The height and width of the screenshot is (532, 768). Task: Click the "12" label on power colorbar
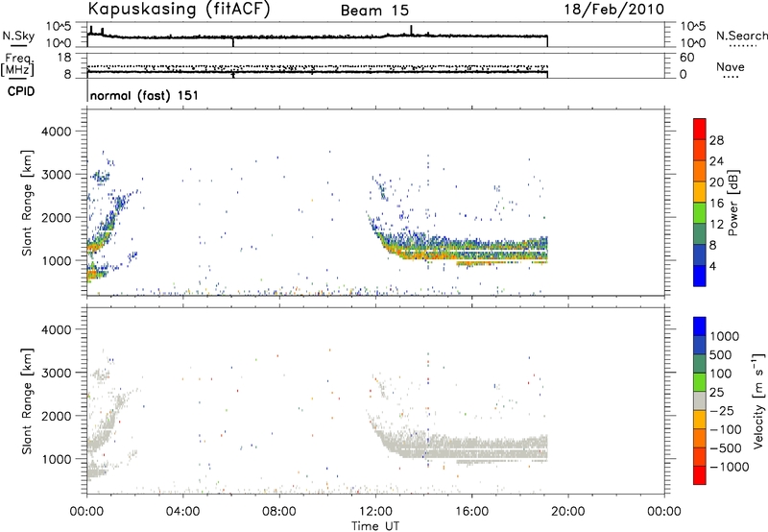(x=716, y=225)
